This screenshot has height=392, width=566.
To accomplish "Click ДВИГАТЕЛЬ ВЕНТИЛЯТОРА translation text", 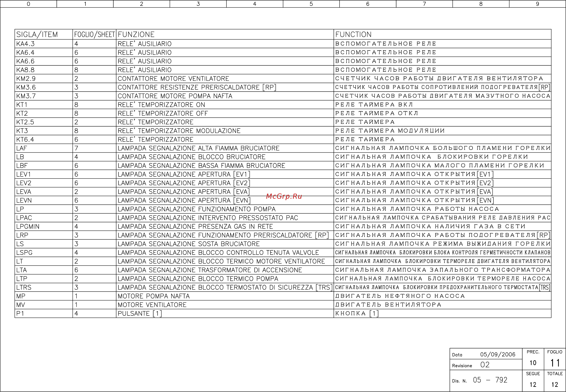I will (388, 305).
